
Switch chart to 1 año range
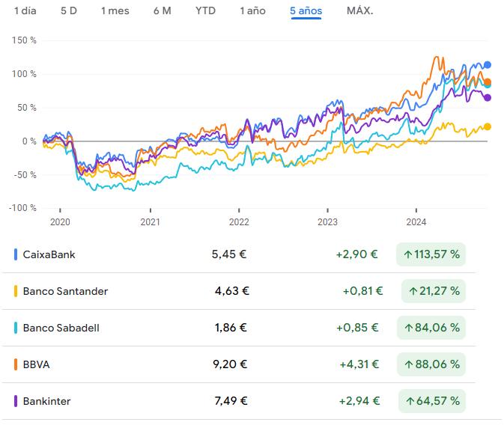tap(252, 10)
